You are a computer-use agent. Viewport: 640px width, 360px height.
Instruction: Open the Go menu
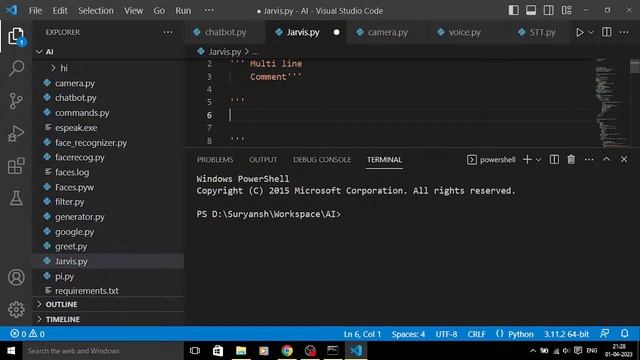pyautogui.click(x=159, y=11)
